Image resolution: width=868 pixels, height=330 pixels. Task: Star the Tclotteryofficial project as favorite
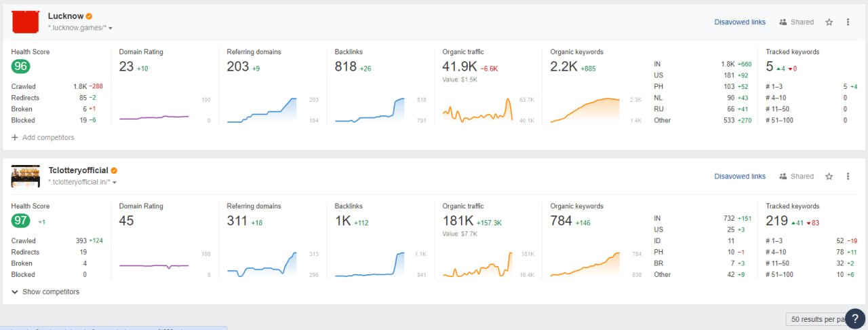click(x=829, y=177)
